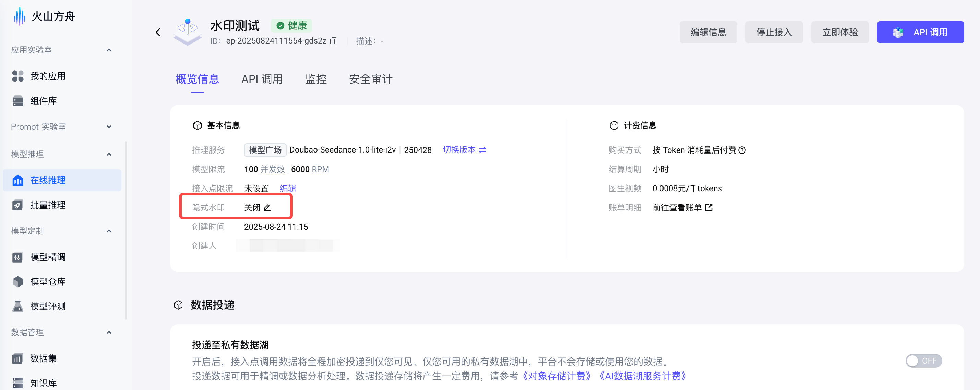
Task: Open the 《对象存储计费》 link
Action: pyautogui.click(x=556, y=376)
